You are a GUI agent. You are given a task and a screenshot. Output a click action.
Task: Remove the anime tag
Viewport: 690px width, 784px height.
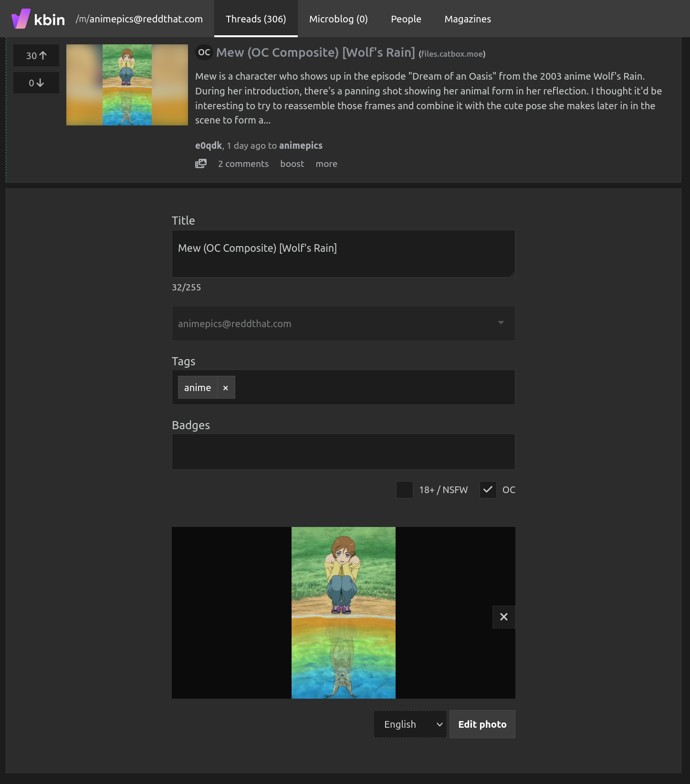coord(226,388)
